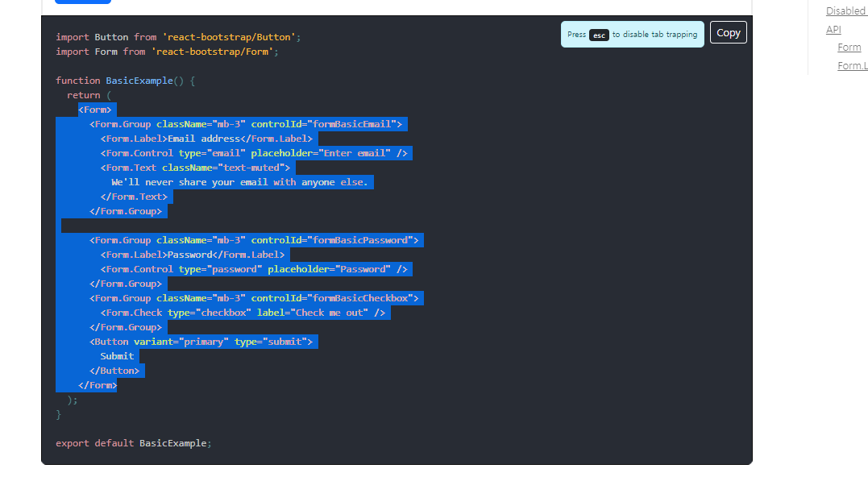Click the closing </Button> tag

point(114,371)
